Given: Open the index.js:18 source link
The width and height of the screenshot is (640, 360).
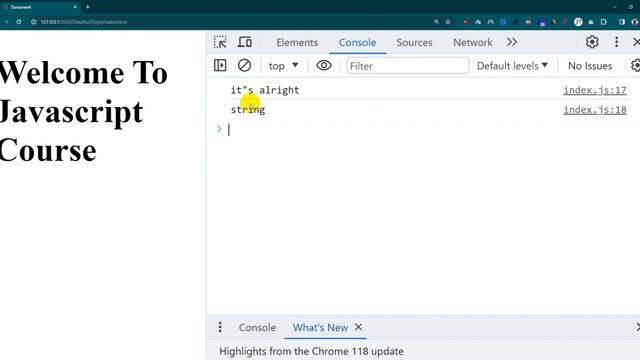Looking at the screenshot, I should click(x=595, y=110).
